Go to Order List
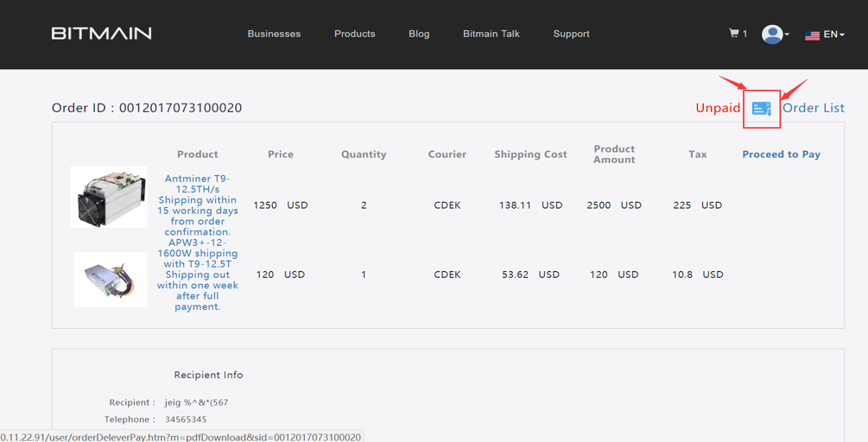The height and width of the screenshot is (442, 868). coord(814,108)
